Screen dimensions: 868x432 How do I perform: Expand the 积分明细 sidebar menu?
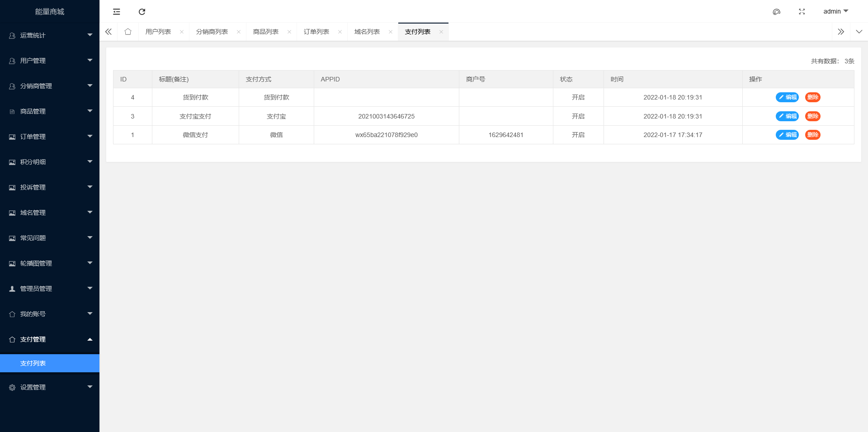[50, 162]
